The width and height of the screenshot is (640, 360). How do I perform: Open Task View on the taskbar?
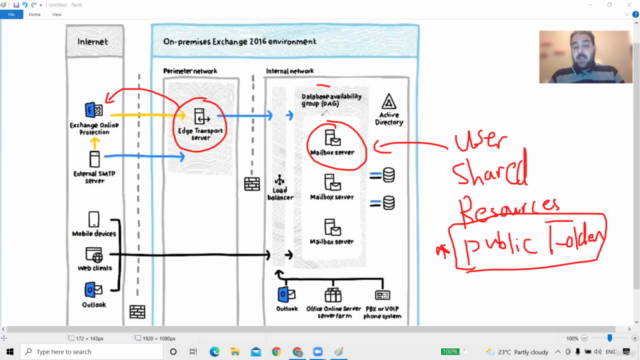click(x=193, y=351)
